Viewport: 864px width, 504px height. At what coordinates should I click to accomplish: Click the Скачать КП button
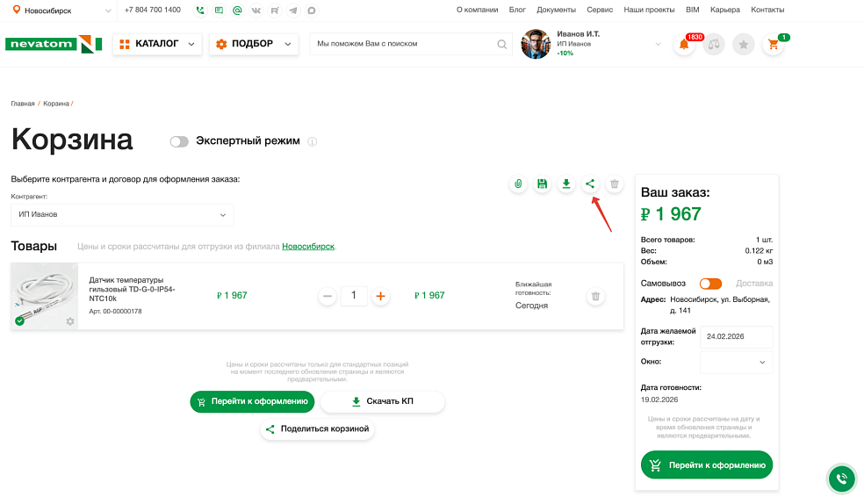pyautogui.click(x=382, y=401)
